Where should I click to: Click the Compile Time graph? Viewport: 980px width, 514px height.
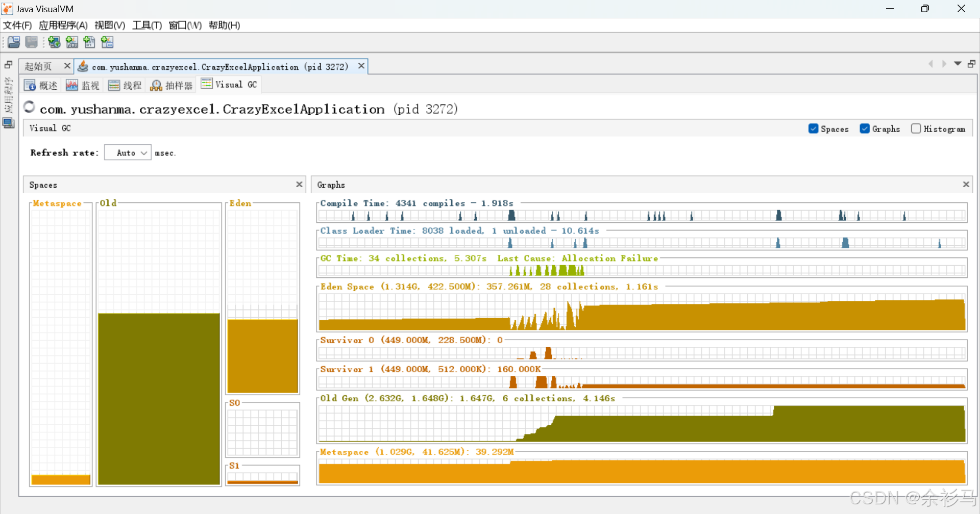coord(642,215)
